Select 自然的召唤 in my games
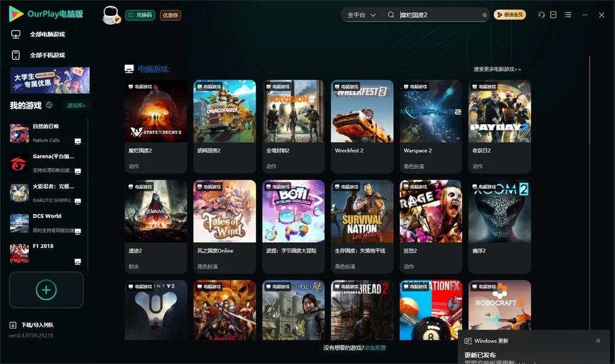This screenshot has height=364, width=615. click(x=46, y=133)
